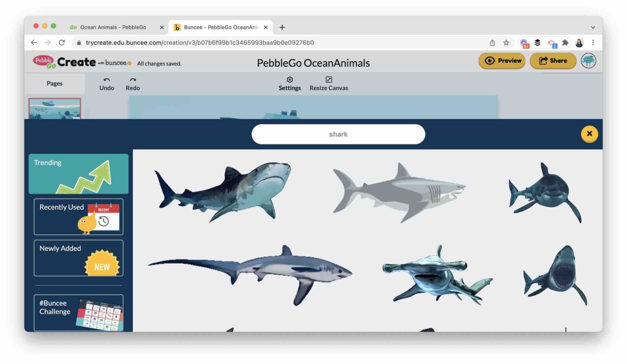The image size is (627, 364).
Task: Open the tab list dropdown chevron
Action: [593, 27]
